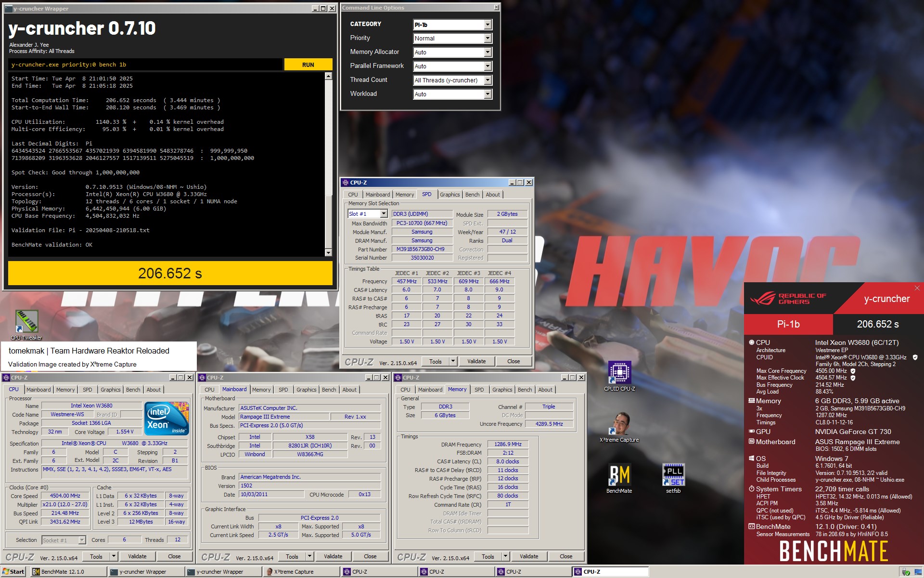
Task: Open the X³treme Capture taskbar item
Action: pos(302,572)
